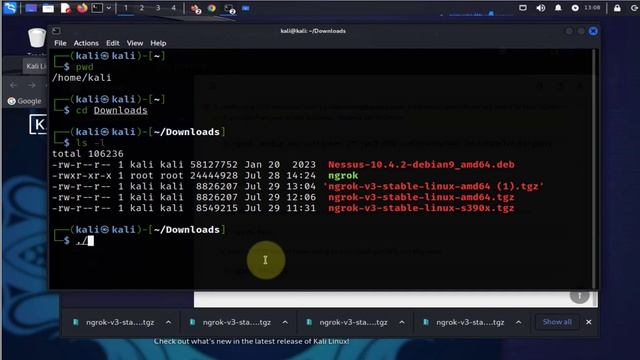Launch the text editor panel icon
Screen dimensions: 640x360
coord(65,8)
